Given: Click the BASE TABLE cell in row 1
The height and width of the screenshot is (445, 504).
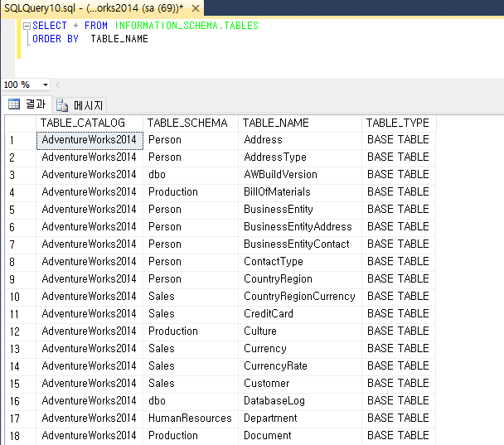Looking at the screenshot, I should (399, 140).
